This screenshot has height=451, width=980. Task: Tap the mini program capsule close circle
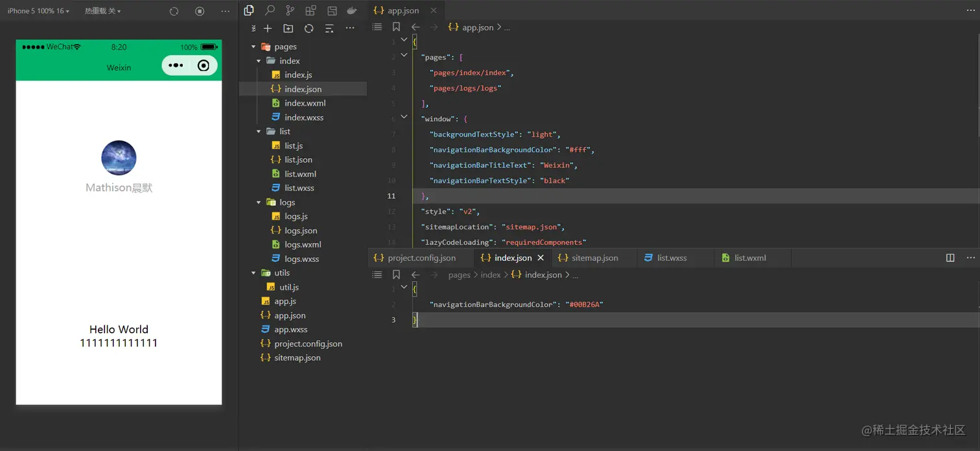pyautogui.click(x=204, y=65)
